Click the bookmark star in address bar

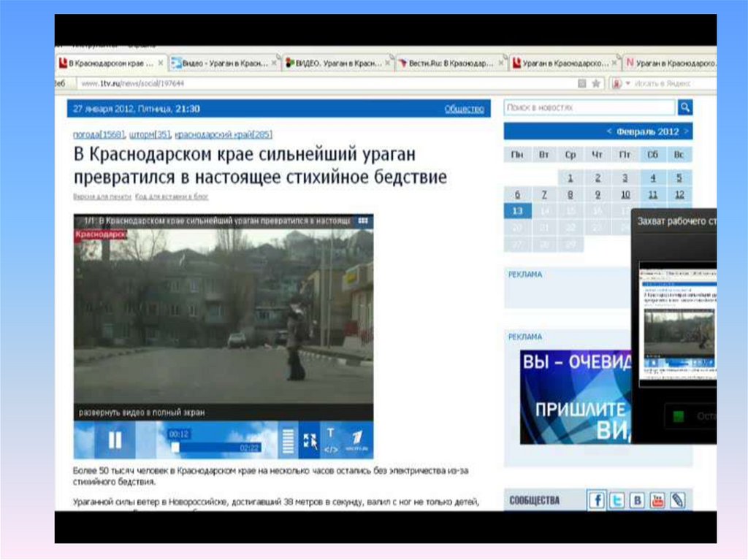point(596,83)
